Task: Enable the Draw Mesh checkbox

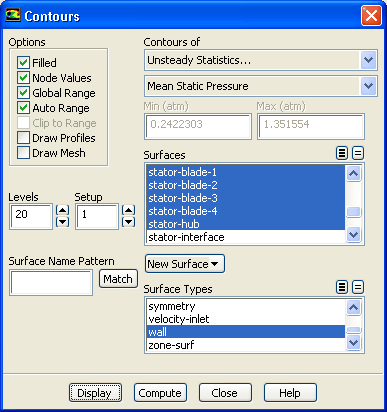Action: tap(23, 153)
